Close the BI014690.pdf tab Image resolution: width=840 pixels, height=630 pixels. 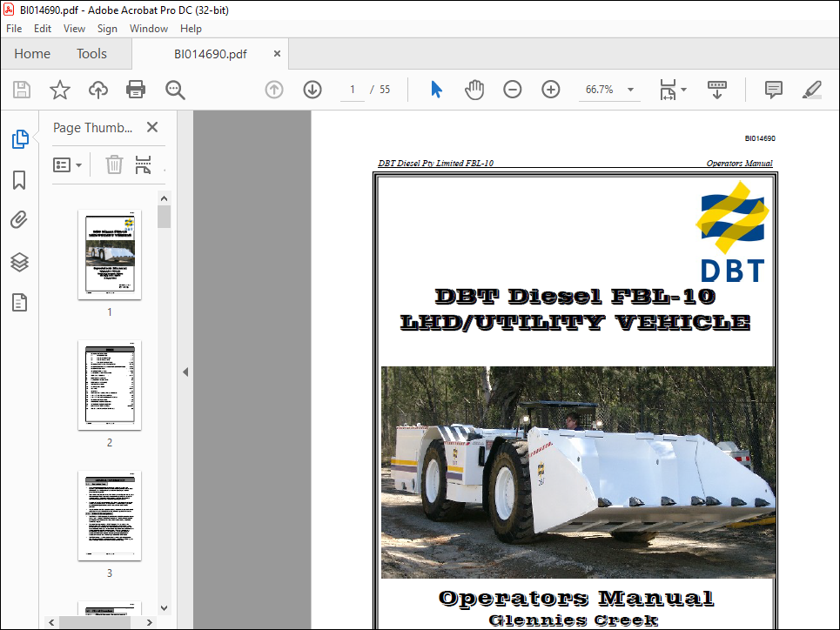click(277, 54)
